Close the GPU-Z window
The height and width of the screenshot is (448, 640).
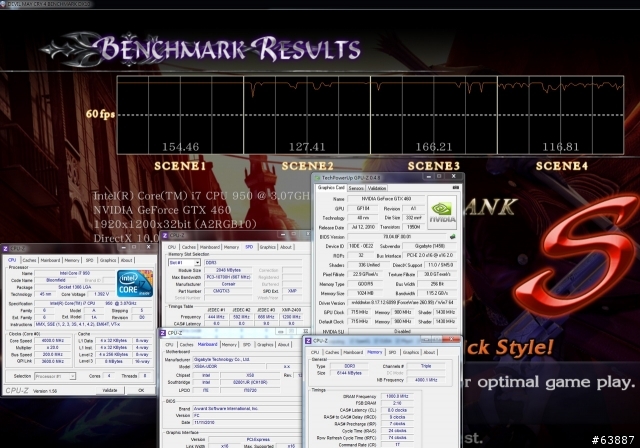click(453, 176)
